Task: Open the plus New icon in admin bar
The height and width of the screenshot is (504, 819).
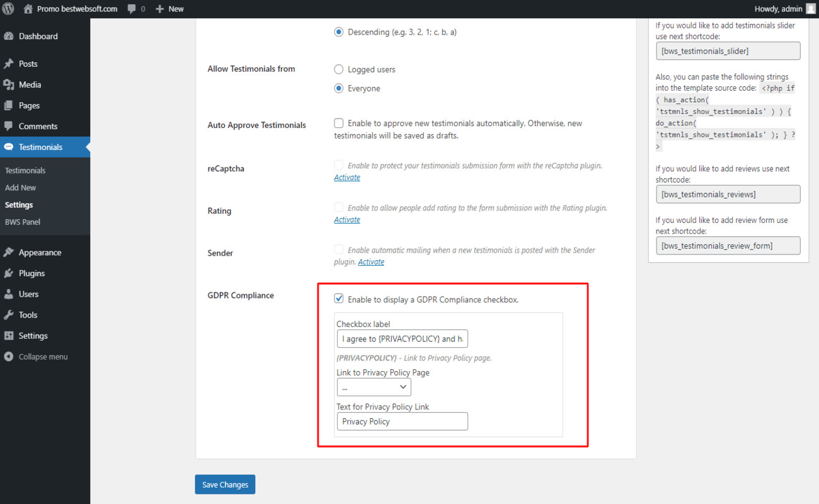Action: pyautogui.click(x=159, y=9)
